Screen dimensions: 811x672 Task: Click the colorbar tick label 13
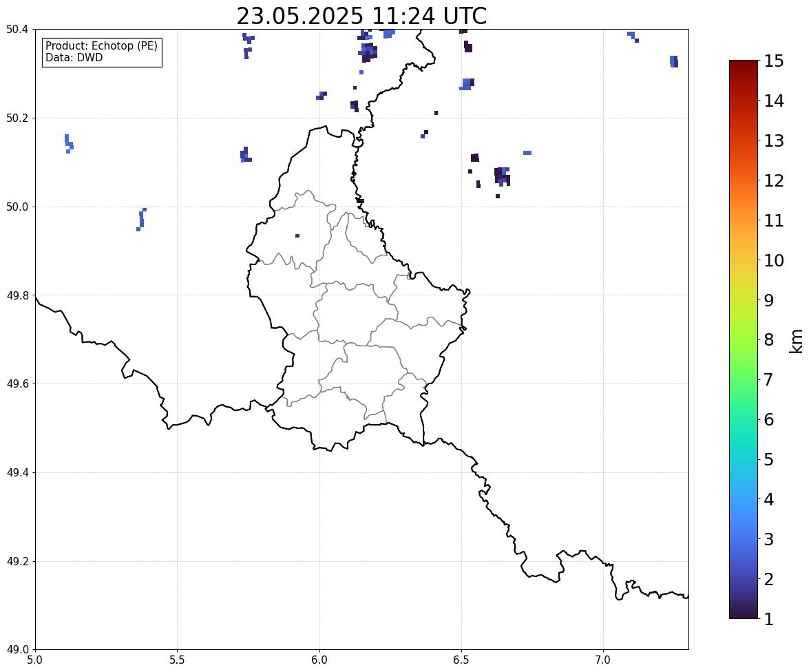click(x=774, y=140)
